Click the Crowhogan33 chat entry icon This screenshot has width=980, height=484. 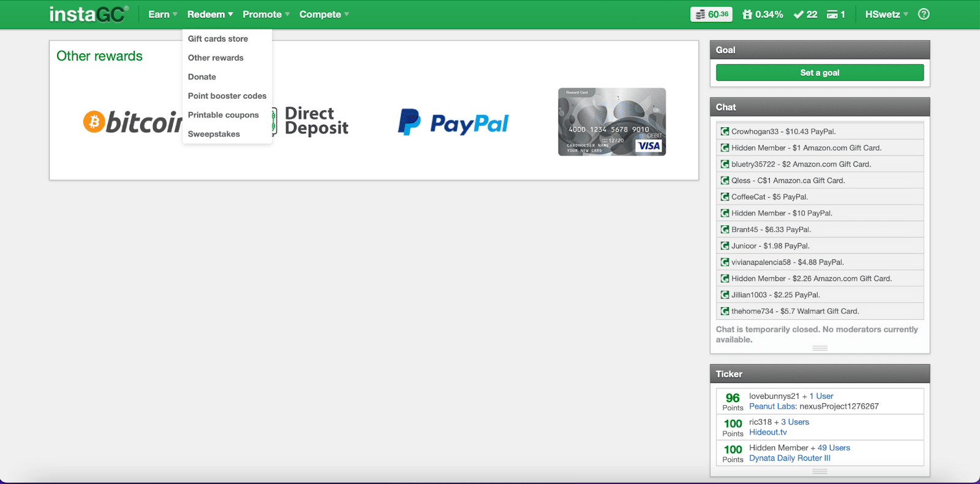pyautogui.click(x=725, y=131)
